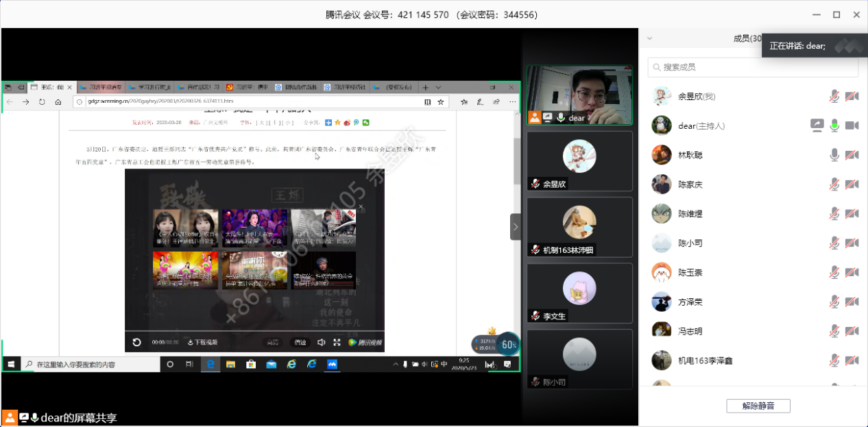Click disabled camera icon for 陈玉崇
868x427 pixels.
tap(852, 272)
